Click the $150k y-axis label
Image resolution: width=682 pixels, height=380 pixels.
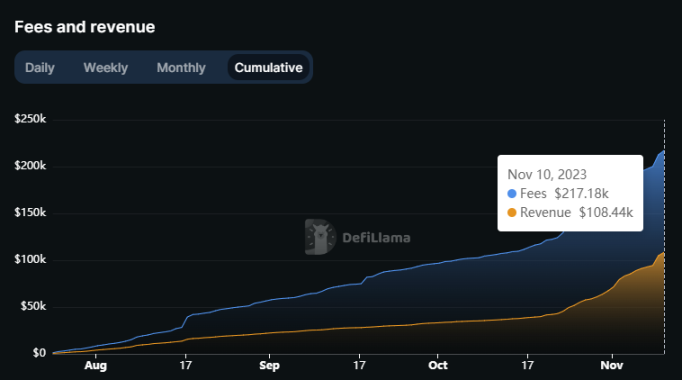[x=30, y=213]
